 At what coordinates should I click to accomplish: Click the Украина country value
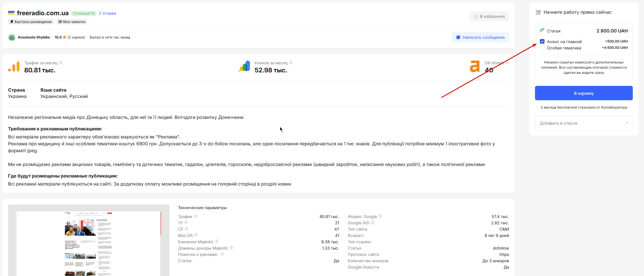pyautogui.click(x=17, y=96)
